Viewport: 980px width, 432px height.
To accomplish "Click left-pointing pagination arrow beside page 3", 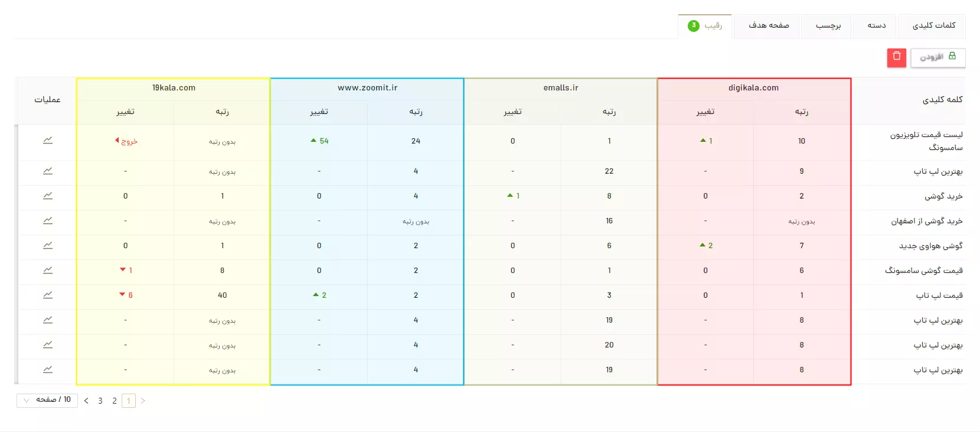I will pyautogui.click(x=86, y=401).
